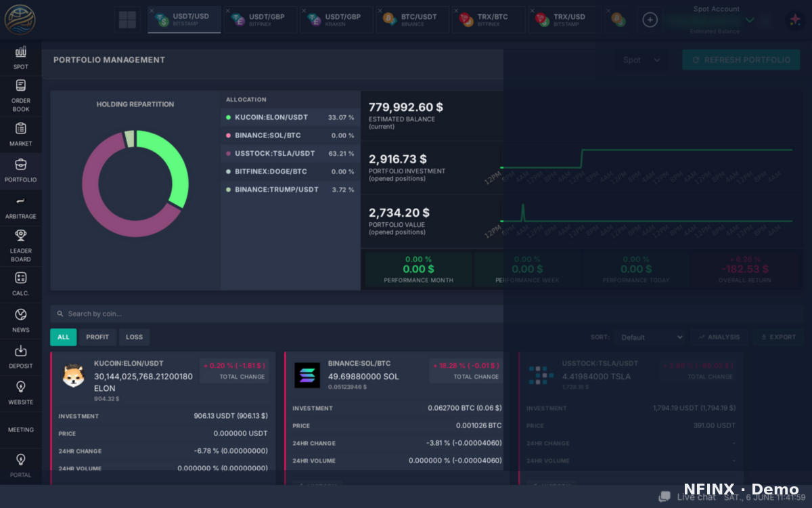This screenshot has width=812, height=508.
Task: Close the USDT/USD Bitstamp tab
Action: coord(152,11)
